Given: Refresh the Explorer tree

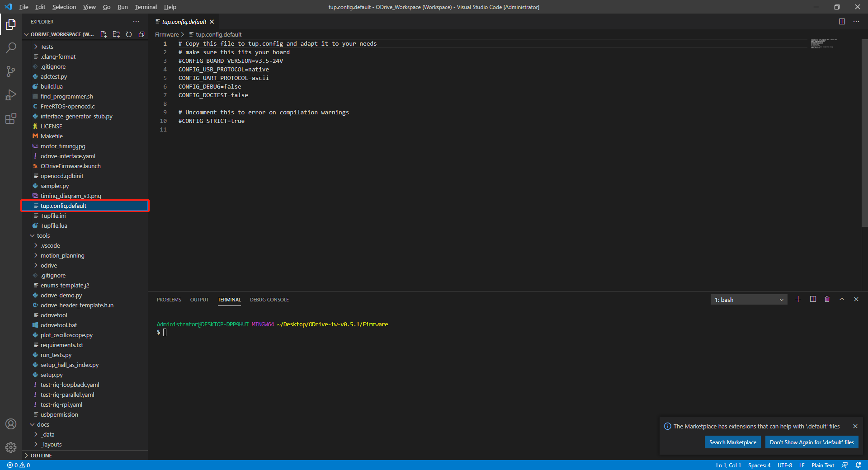Looking at the screenshot, I should [x=129, y=34].
